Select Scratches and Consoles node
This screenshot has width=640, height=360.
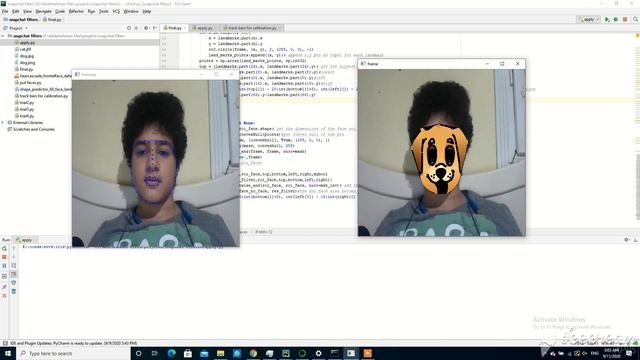[31, 129]
